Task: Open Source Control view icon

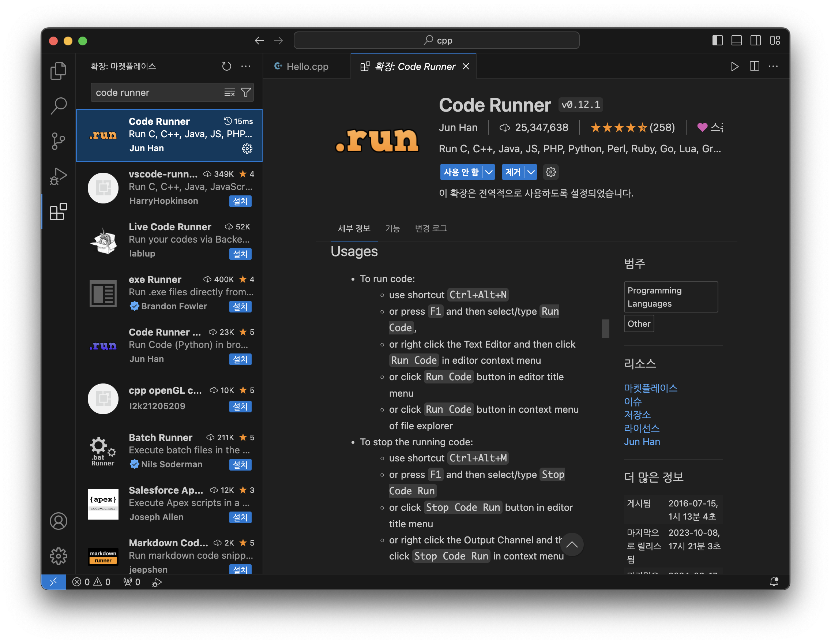Action: [x=58, y=141]
